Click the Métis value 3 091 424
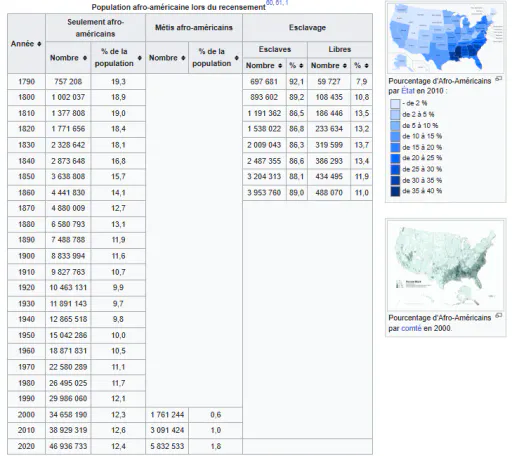Viewport: 512px width, 456px height. (167, 430)
